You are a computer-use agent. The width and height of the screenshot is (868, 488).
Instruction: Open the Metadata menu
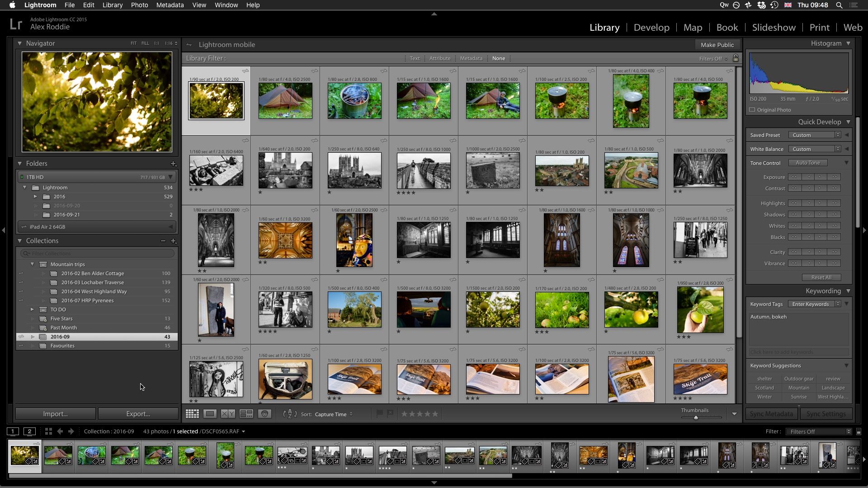tap(170, 5)
